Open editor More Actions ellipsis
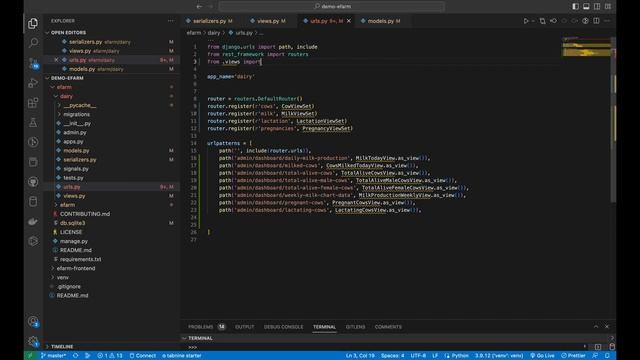Image resolution: width=640 pixels, height=360 pixels. tap(607, 21)
